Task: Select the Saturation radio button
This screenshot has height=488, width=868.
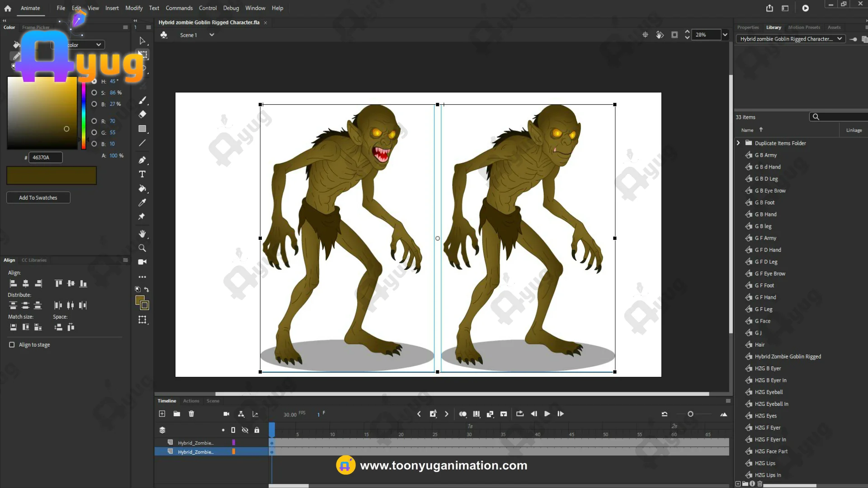Action: 94,93
